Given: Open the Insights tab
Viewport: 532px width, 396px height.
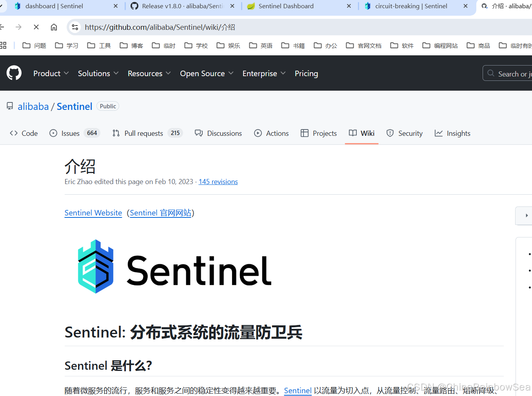Looking at the screenshot, I should (452, 133).
